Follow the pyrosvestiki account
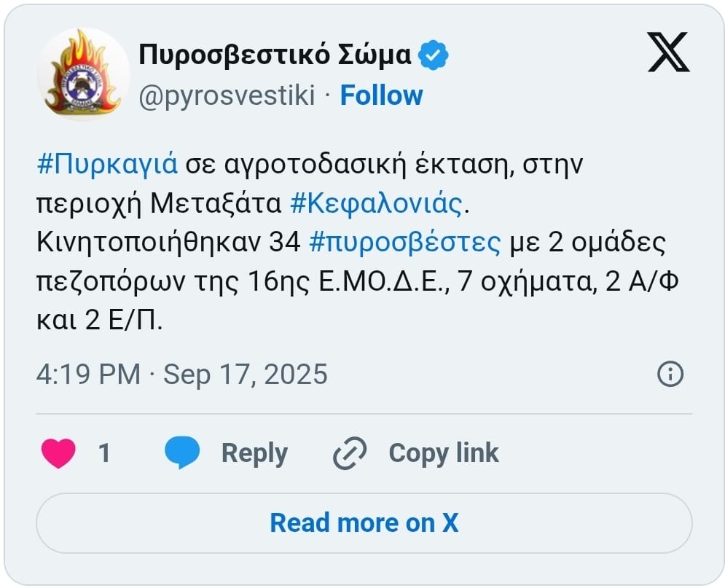This screenshot has height=588, width=725. [381, 95]
